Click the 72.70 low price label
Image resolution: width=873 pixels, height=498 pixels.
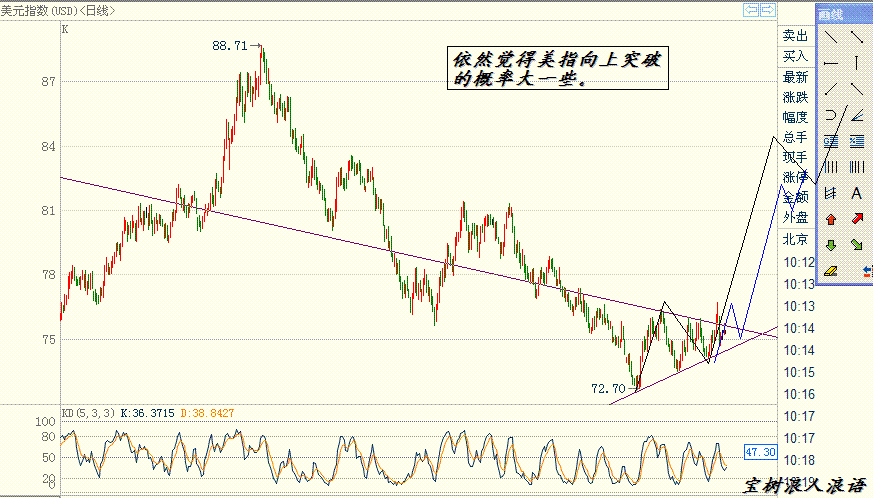(x=608, y=388)
